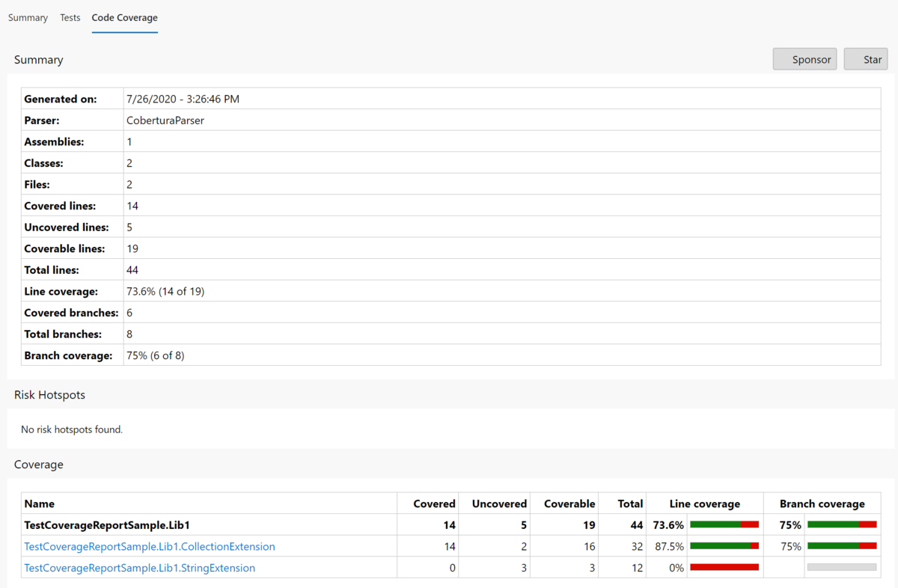The height and width of the screenshot is (588, 898).
Task: Open TestCoverageReportSample.Lib1.StringExtension link
Action: 140,568
